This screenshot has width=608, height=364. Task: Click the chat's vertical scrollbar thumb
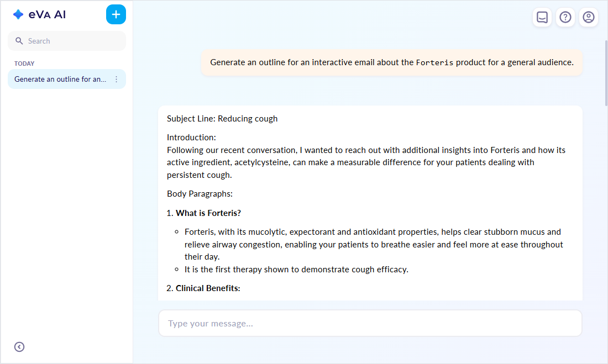point(606,72)
